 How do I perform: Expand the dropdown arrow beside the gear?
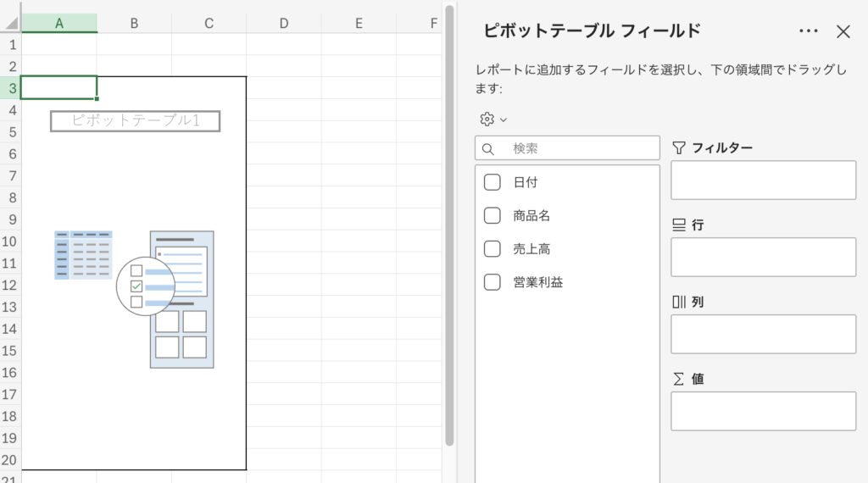[504, 120]
